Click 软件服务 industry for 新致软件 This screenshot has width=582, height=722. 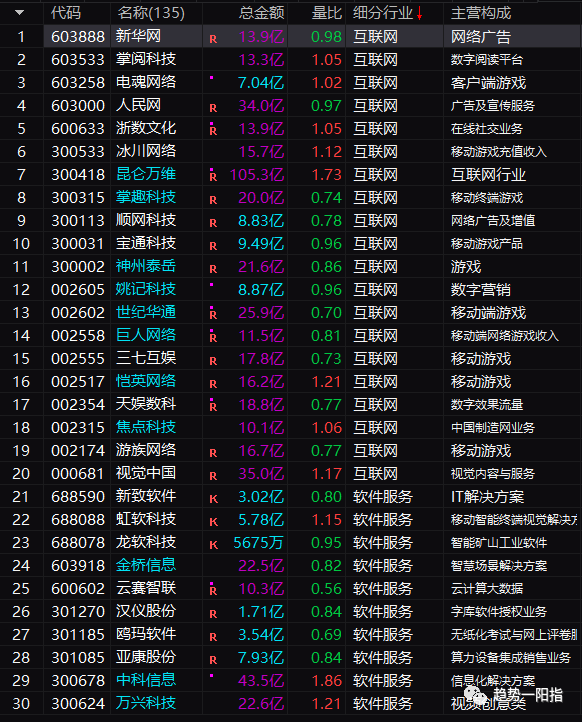(383, 496)
